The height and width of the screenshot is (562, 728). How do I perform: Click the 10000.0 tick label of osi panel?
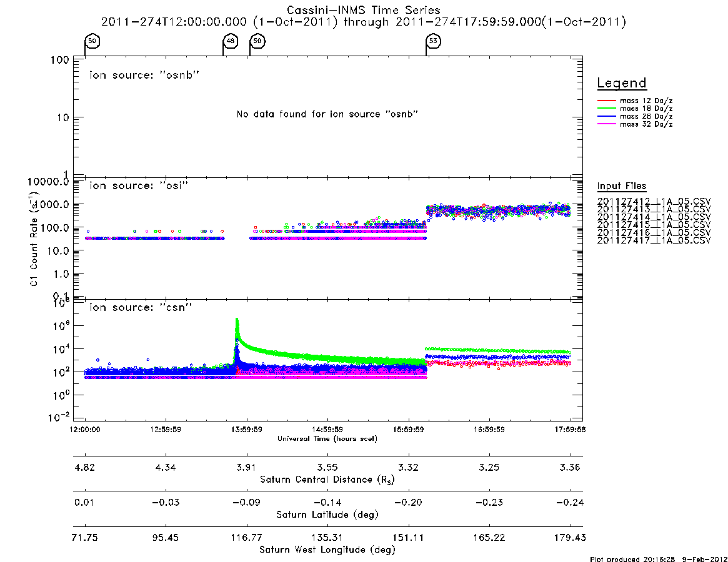48,182
